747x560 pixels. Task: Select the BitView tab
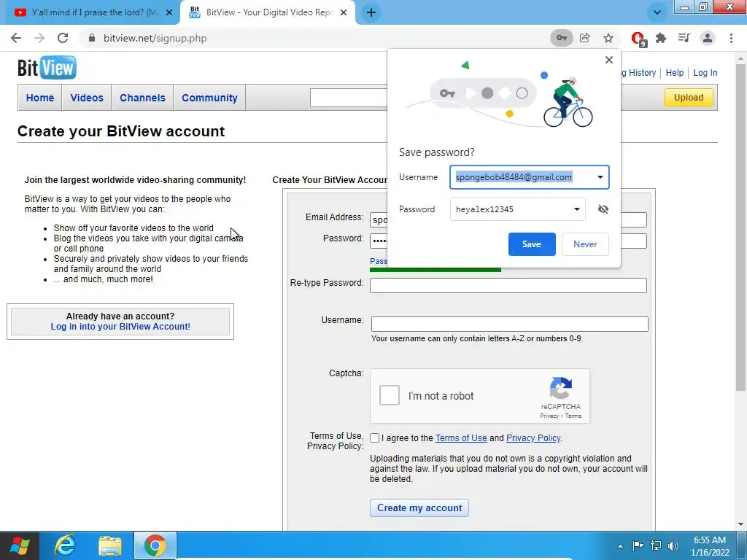(x=269, y=12)
